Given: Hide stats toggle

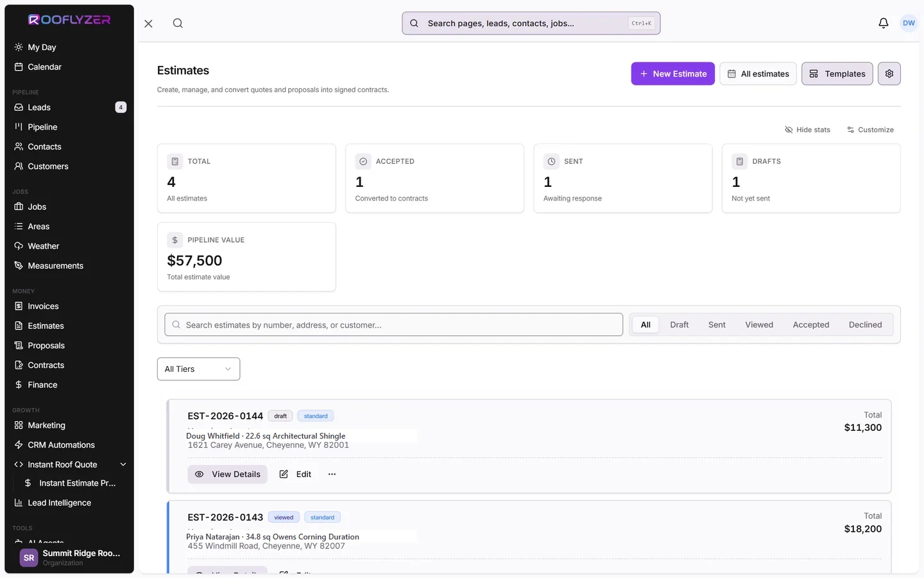Looking at the screenshot, I should (807, 130).
